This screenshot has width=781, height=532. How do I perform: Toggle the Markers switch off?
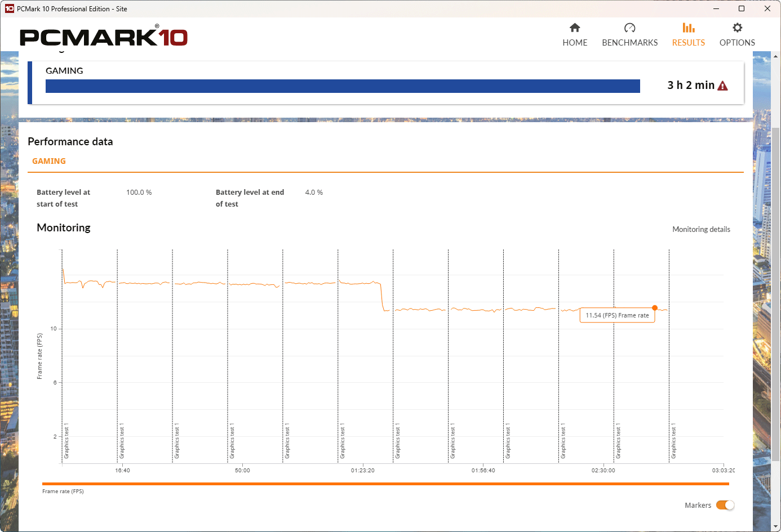[x=725, y=505]
